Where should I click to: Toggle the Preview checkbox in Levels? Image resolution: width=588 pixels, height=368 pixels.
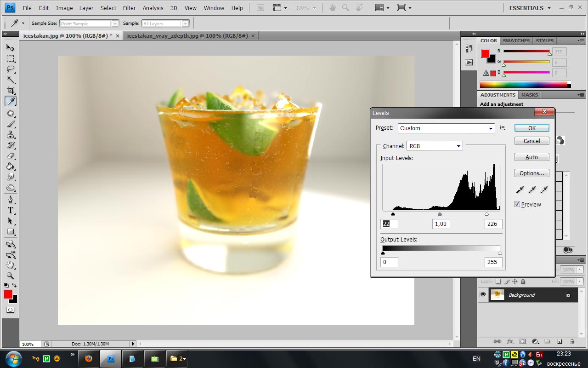[x=517, y=204]
